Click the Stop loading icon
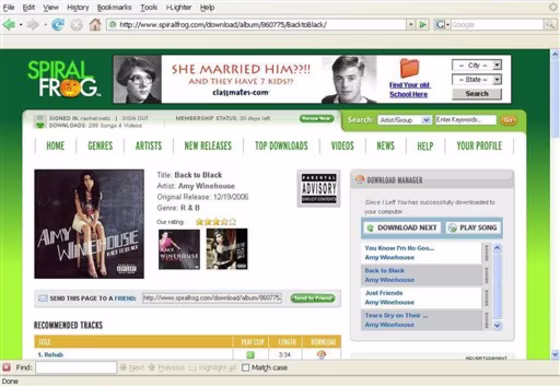560x386 pixels. [x=76, y=25]
